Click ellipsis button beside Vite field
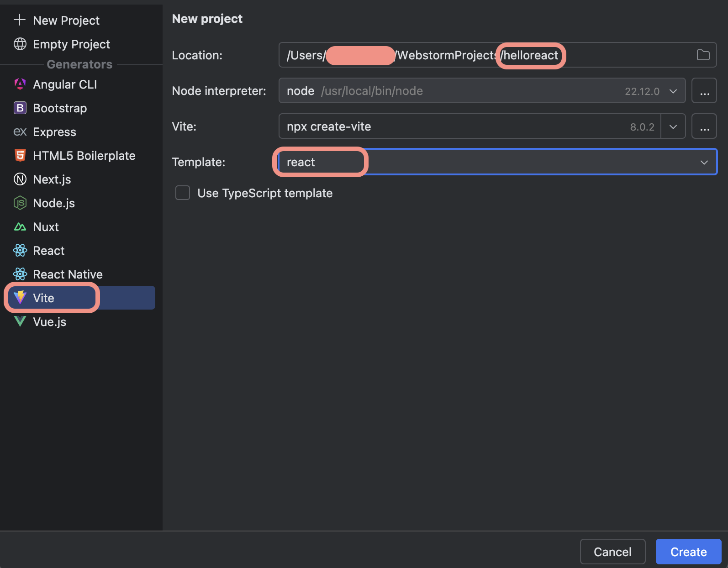 (704, 126)
